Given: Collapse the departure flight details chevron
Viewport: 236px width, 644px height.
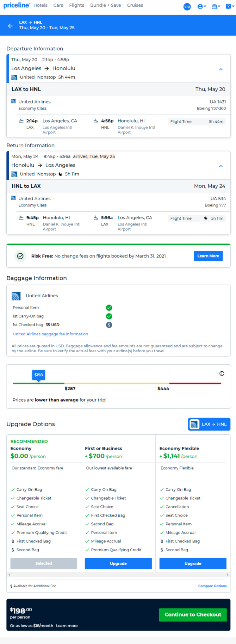Looking at the screenshot, I should [221, 69].
